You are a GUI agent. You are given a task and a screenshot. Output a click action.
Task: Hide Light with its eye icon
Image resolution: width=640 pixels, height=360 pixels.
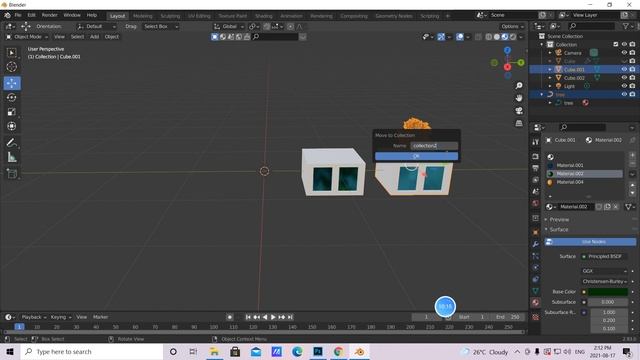click(624, 86)
